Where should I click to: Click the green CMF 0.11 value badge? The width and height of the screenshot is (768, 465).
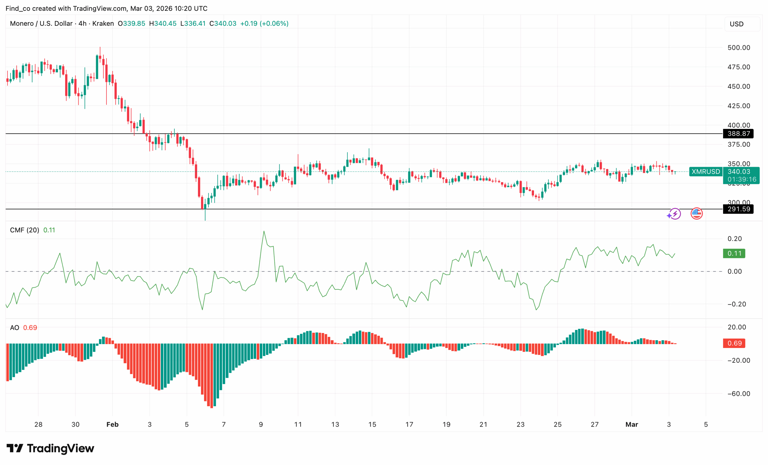pos(734,253)
